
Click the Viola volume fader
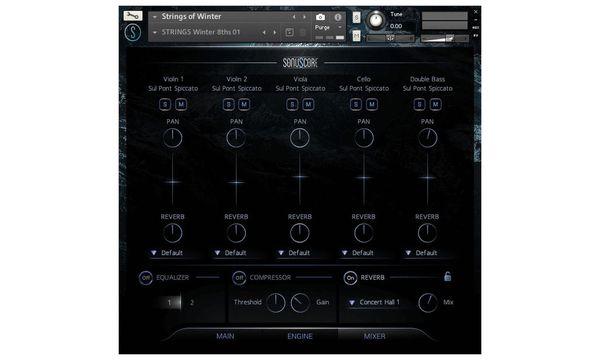[x=300, y=177]
